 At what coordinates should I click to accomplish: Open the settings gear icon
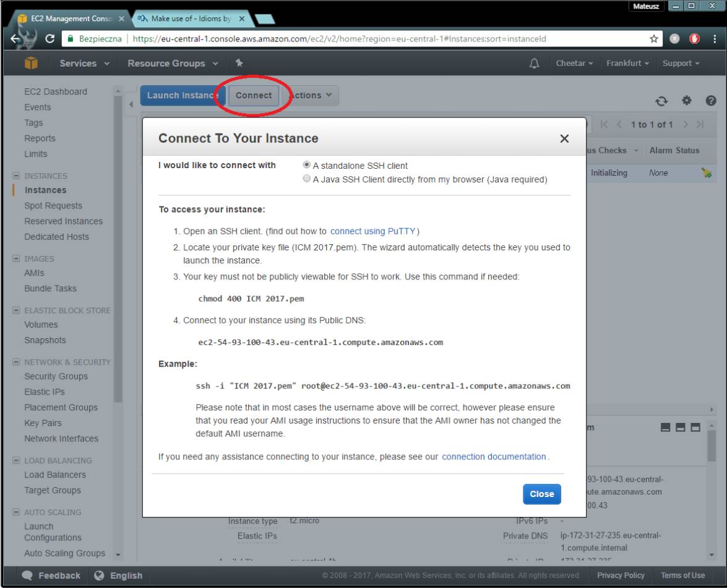pos(684,100)
